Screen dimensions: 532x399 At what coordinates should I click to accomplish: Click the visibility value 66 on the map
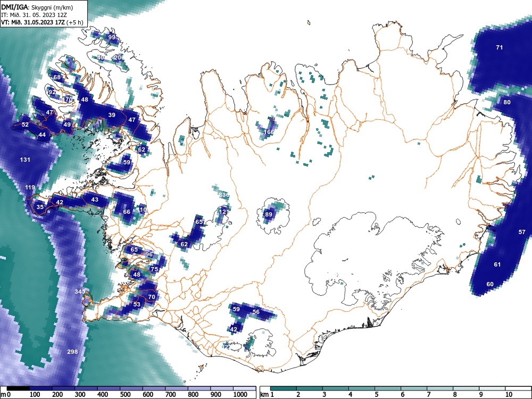[x=127, y=212]
